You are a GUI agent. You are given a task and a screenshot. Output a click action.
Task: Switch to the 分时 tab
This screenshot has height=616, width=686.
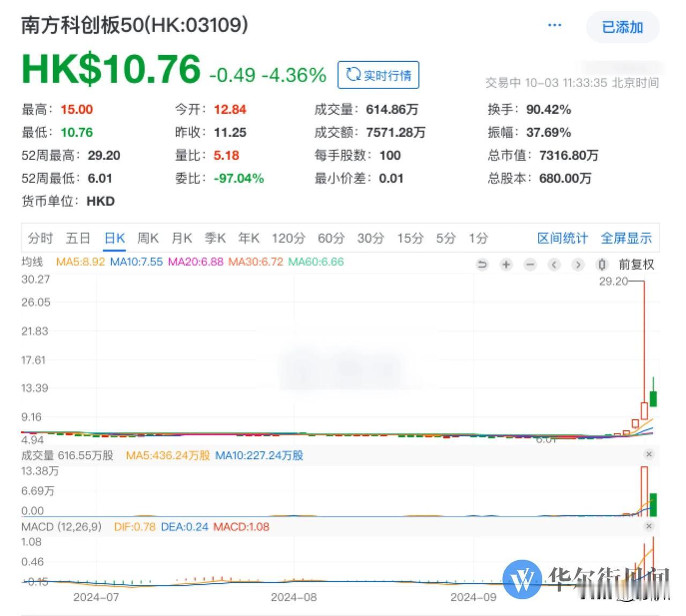[40, 238]
